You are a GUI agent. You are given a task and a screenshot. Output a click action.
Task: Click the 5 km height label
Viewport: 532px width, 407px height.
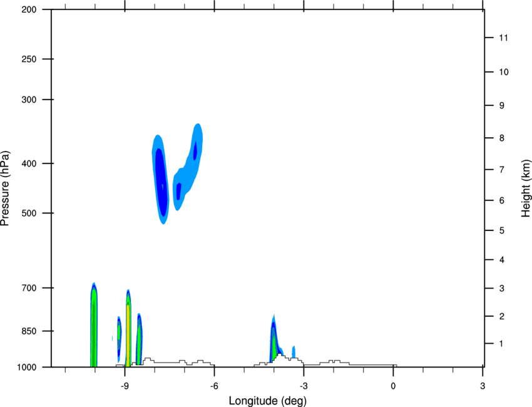tap(501, 230)
